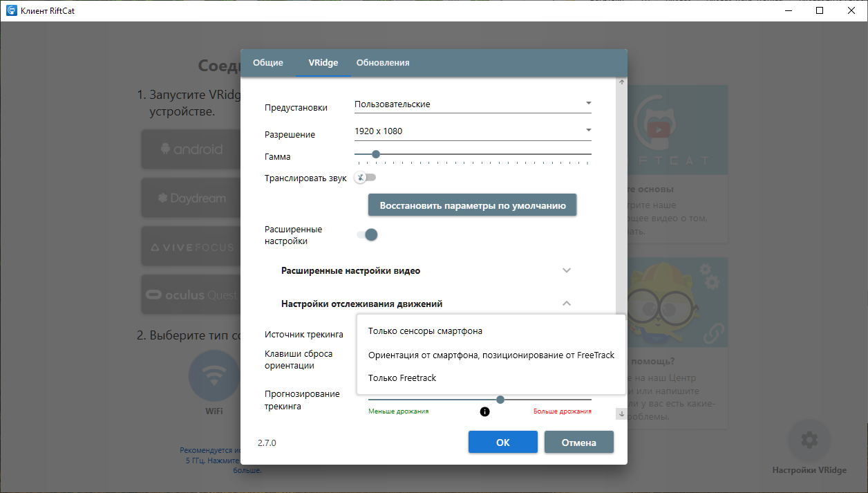Maximize the Клиент RiftCat window
The height and width of the screenshot is (493, 868).
pyautogui.click(x=820, y=10)
